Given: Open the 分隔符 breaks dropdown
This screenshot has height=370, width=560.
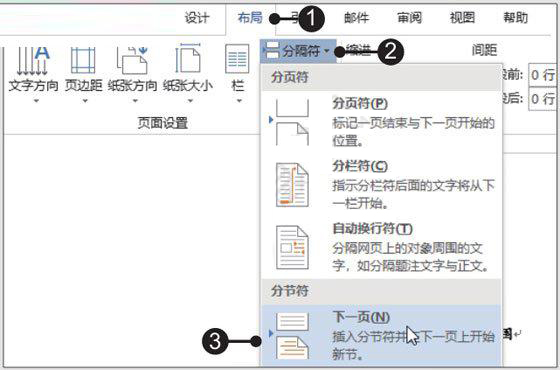Looking at the screenshot, I should (298, 51).
